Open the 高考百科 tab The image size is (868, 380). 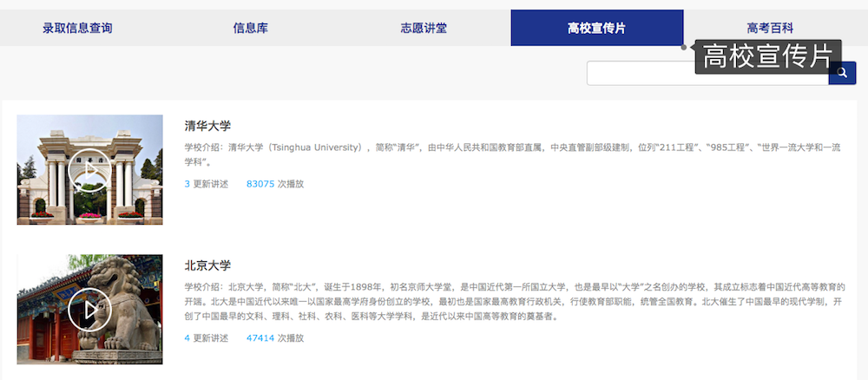770,28
